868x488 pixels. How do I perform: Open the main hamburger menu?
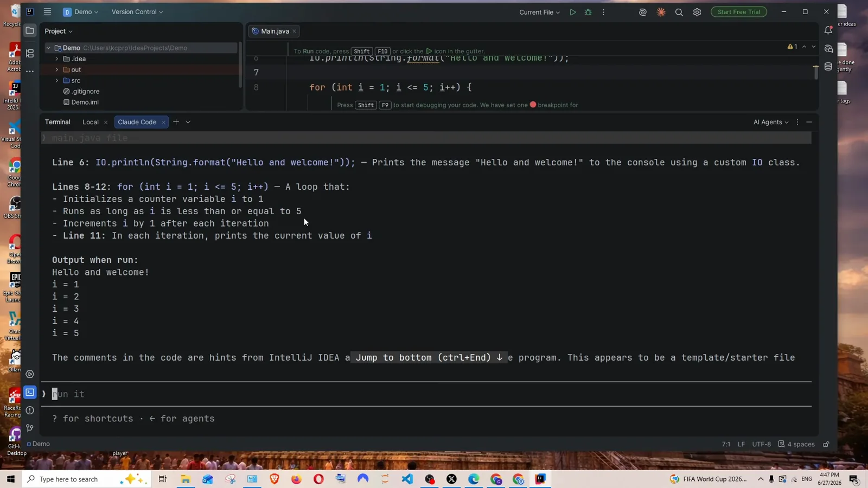click(x=47, y=11)
